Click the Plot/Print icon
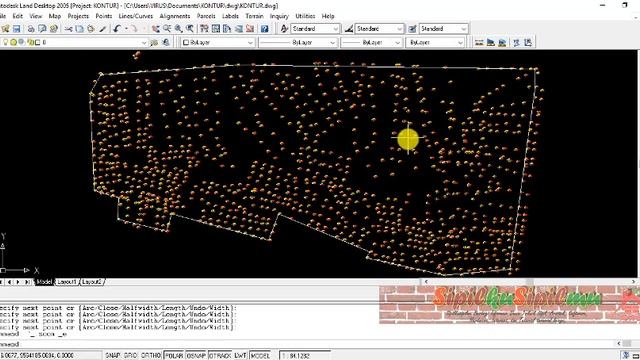The image size is (640, 360). 31,29
